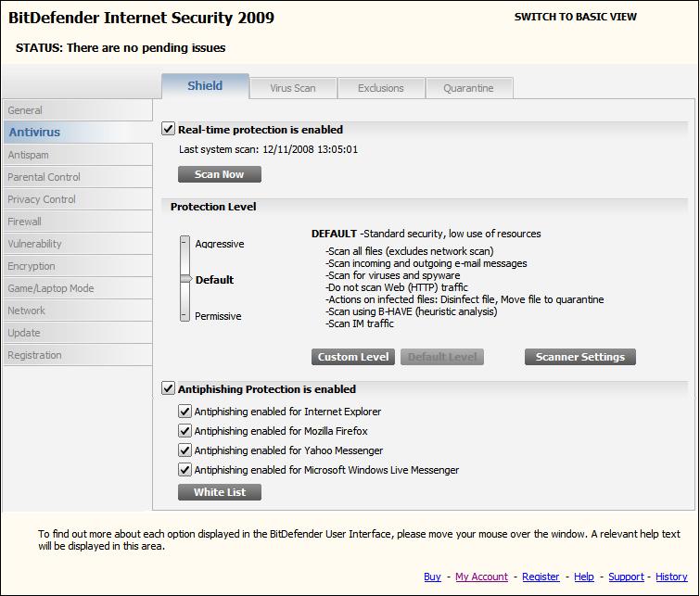Open the Virus Scan tab
The image size is (700, 596).
click(293, 88)
